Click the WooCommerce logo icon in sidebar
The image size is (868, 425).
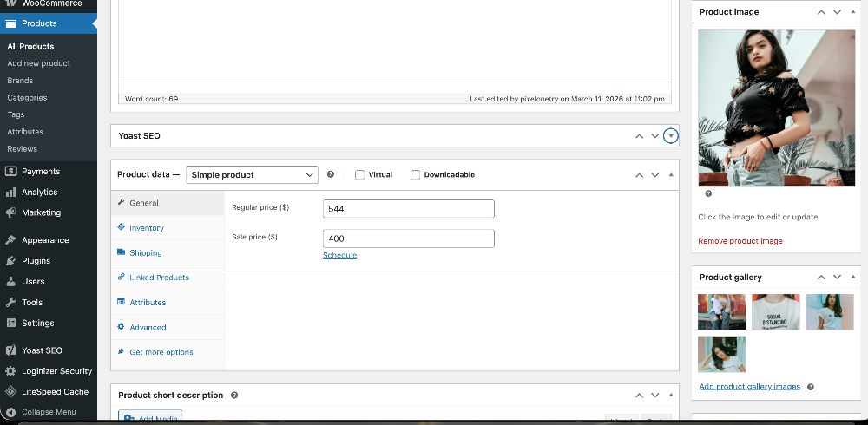pos(10,3)
